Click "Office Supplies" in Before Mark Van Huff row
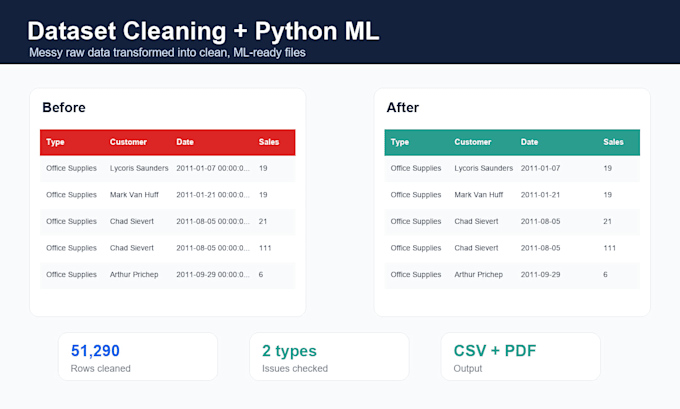 point(71,195)
